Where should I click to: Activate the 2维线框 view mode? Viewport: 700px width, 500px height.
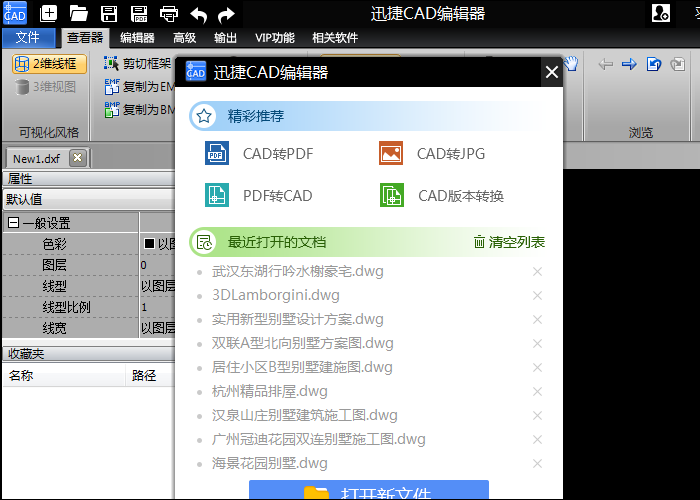(49, 64)
